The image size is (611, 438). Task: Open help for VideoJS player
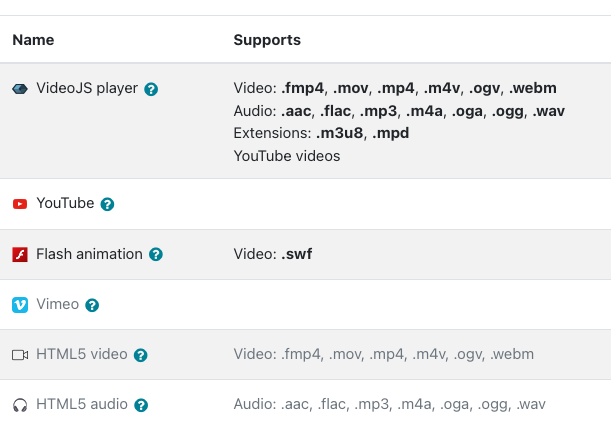coord(151,89)
